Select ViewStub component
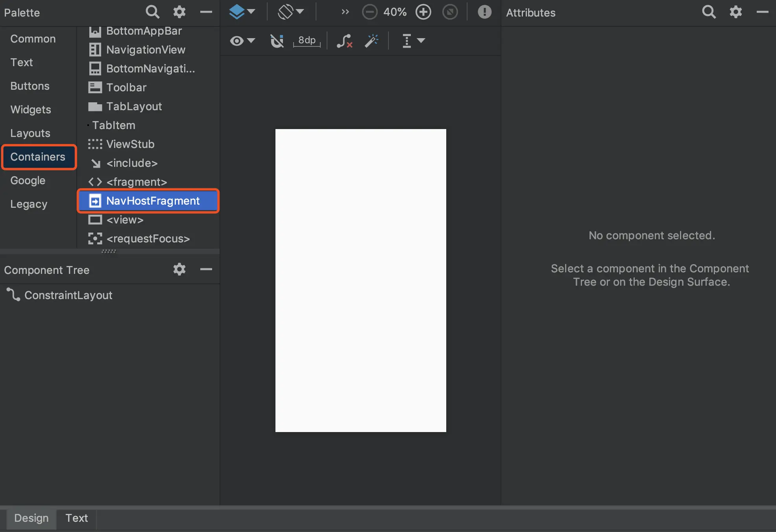 click(x=148, y=144)
